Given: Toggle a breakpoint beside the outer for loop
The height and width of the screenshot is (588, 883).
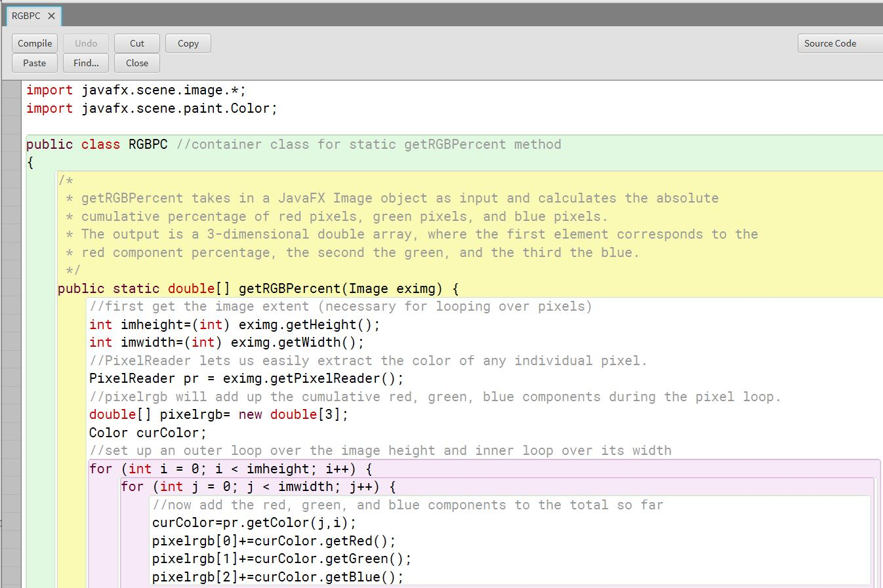Looking at the screenshot, I should 10,469.
